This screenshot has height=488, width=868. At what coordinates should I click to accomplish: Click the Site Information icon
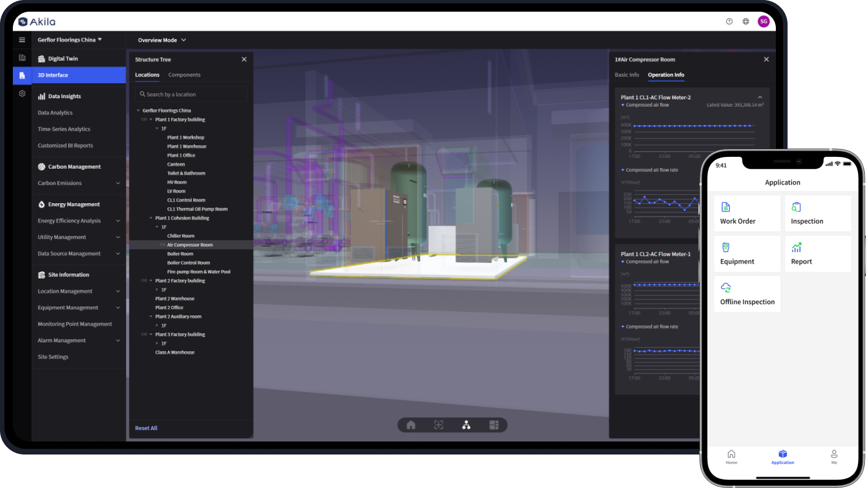[41, 275]
